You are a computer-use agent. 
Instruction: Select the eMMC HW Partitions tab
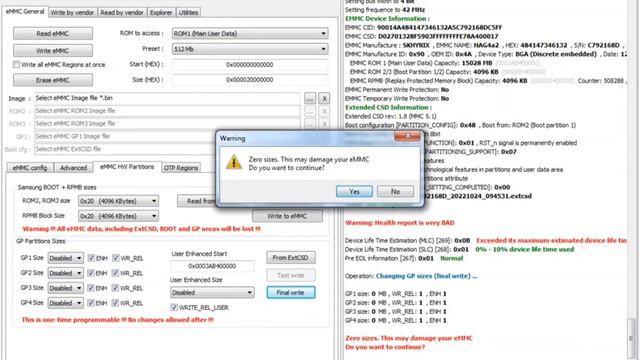click(x=127, y=167)
